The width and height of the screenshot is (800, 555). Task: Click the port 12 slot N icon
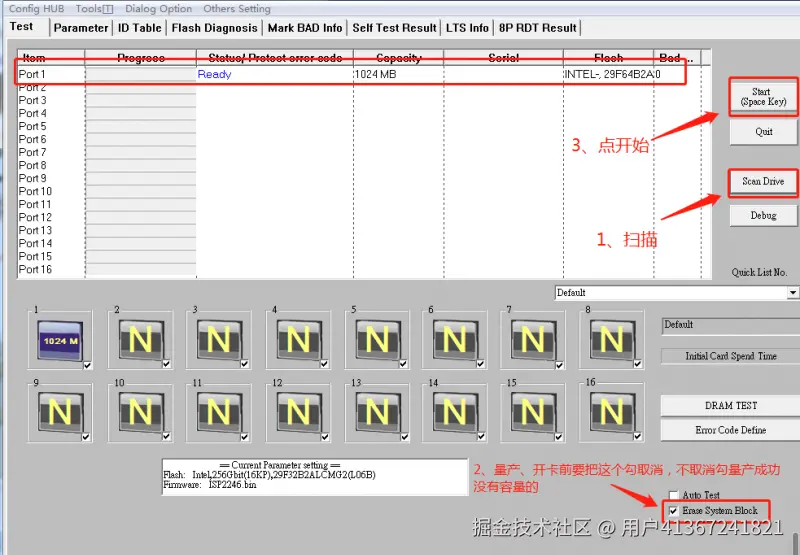299,412
